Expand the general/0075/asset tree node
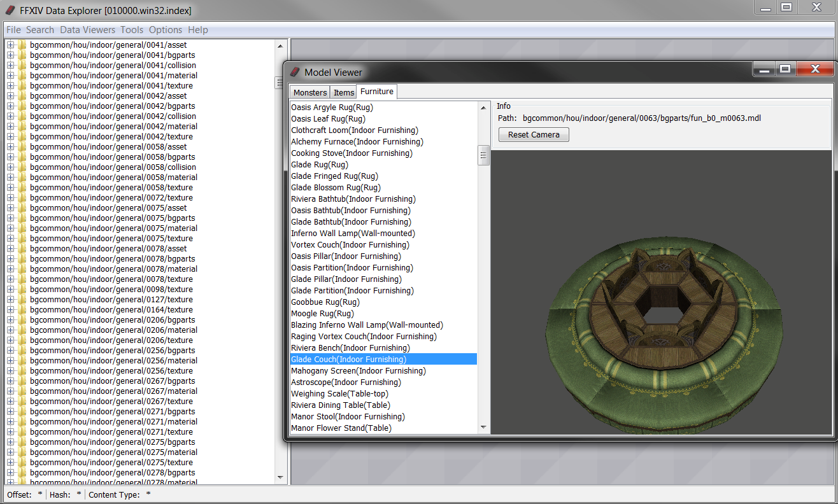 coord(10,208)
